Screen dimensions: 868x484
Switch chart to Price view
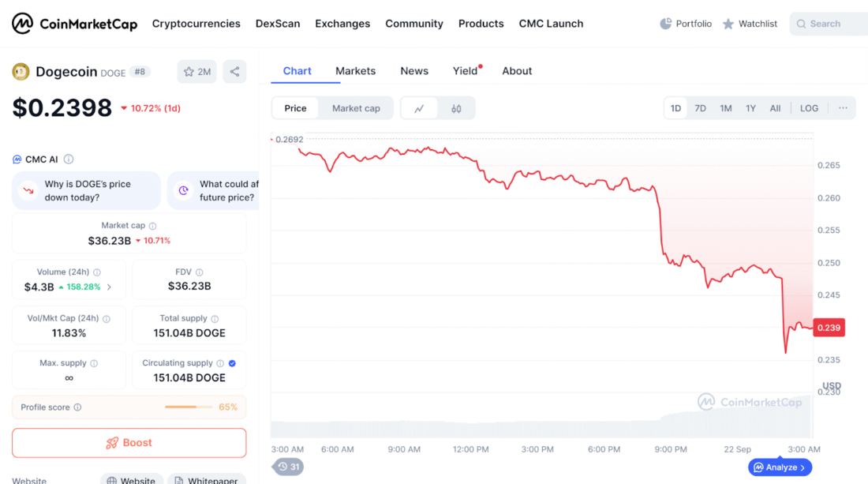tap(296, 108)
